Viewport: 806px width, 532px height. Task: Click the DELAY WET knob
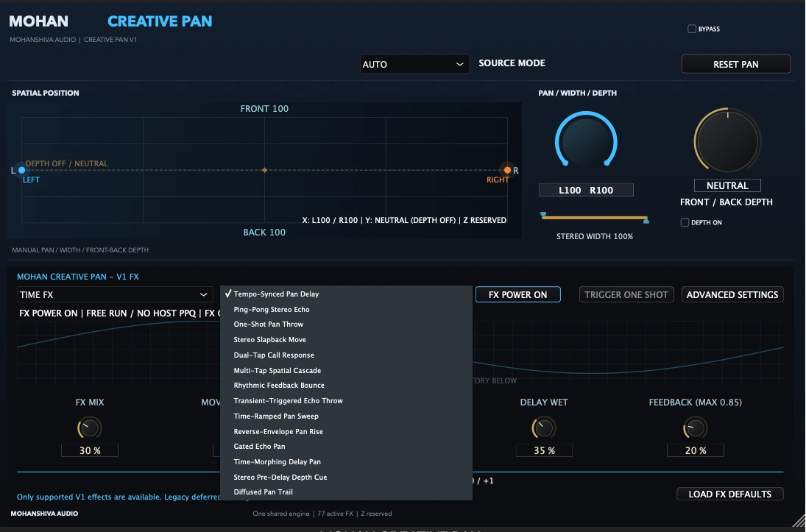click(543, 428)
